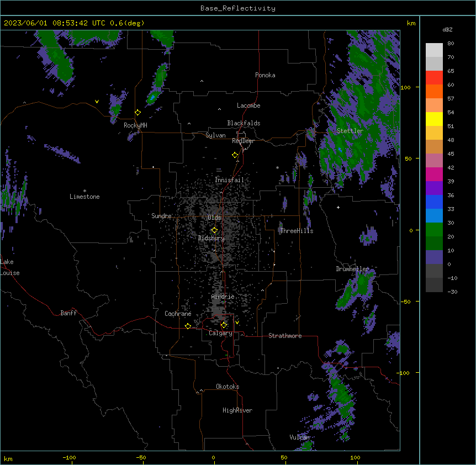Viewport: 476px width, 465px height.
Task: Click the Drumheller city label
Action: click(x=352, y=269)
